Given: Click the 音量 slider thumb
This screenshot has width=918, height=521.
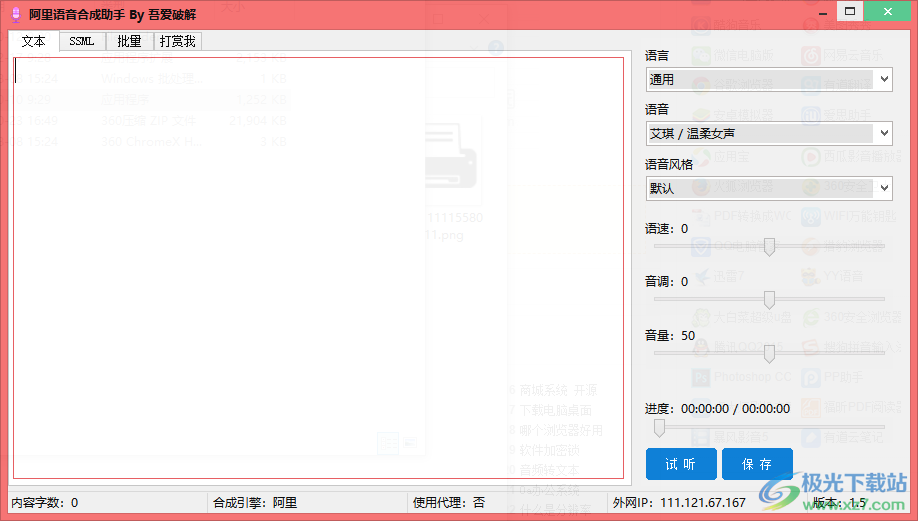Looking at the screenshot, I should pos(769,354).
